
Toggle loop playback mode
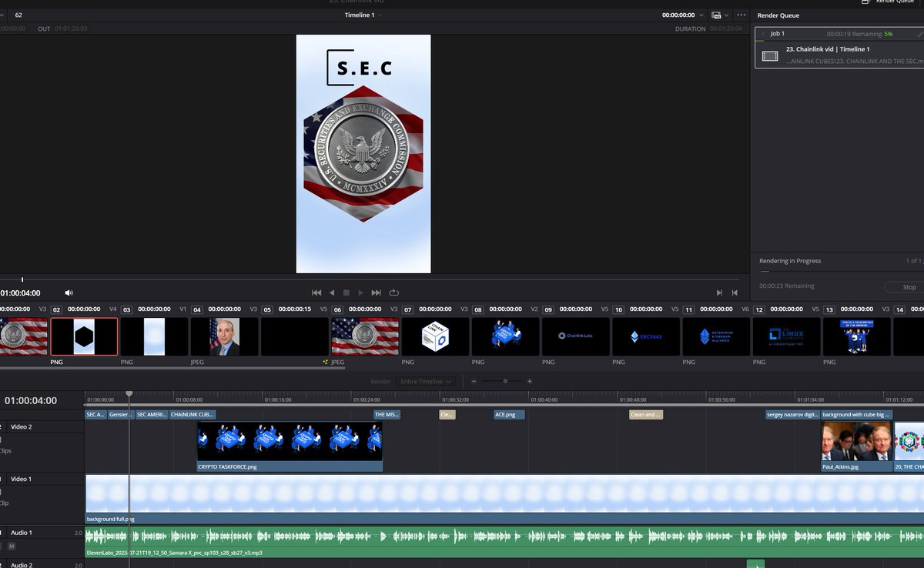point(394,292)
